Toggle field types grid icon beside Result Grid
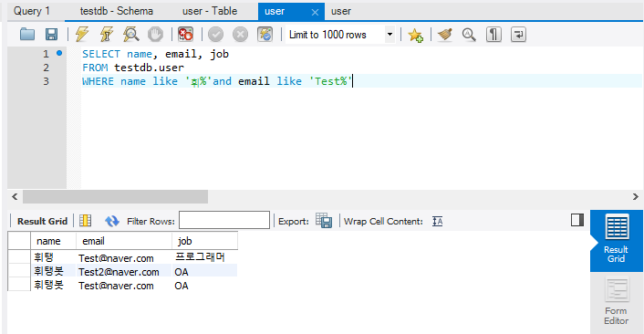This screenshot has width=644, height=334. [x=85, y=221]
